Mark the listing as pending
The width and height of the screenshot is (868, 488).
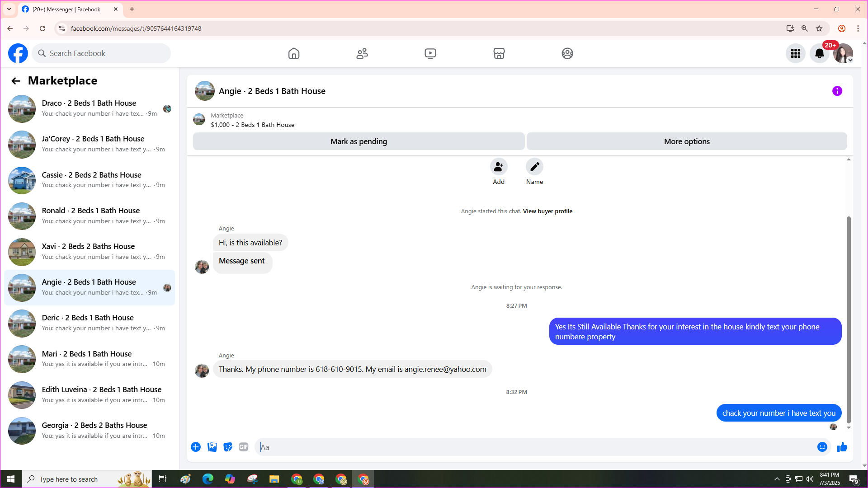coord(359,141)
